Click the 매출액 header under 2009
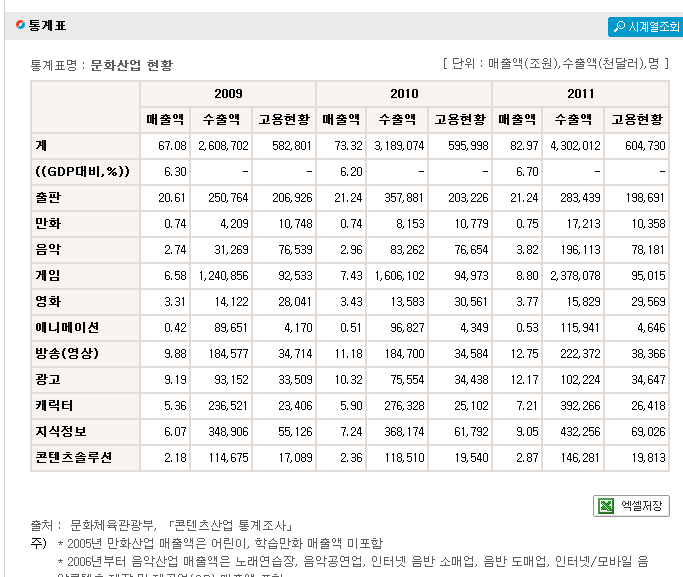The width and height of the screenshot is (683, 577). tap(165, 120)
